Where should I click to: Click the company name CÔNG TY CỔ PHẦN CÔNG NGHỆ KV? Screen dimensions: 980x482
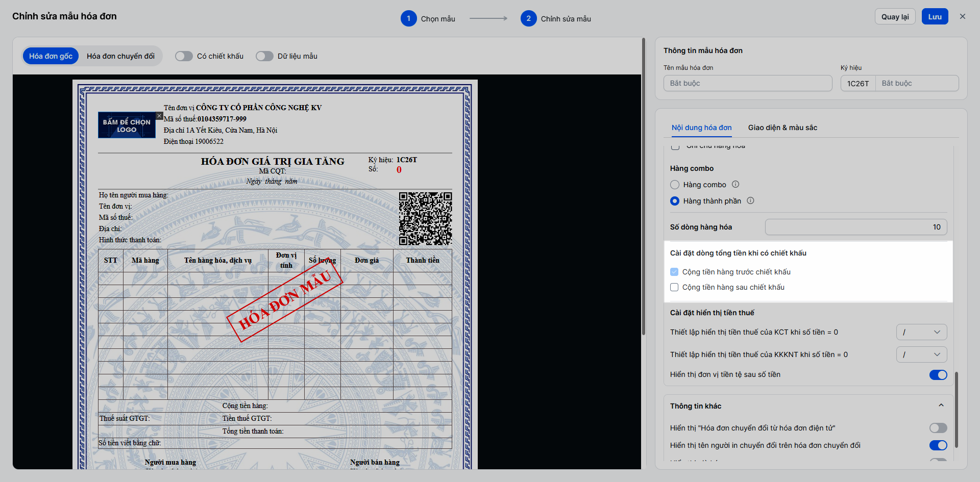259,108
